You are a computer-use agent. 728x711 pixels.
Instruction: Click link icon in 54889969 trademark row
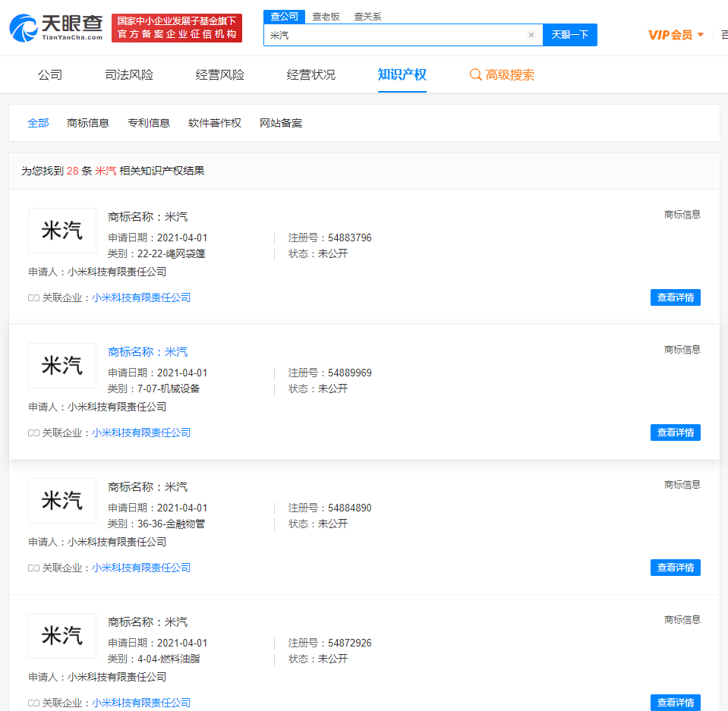33,433
